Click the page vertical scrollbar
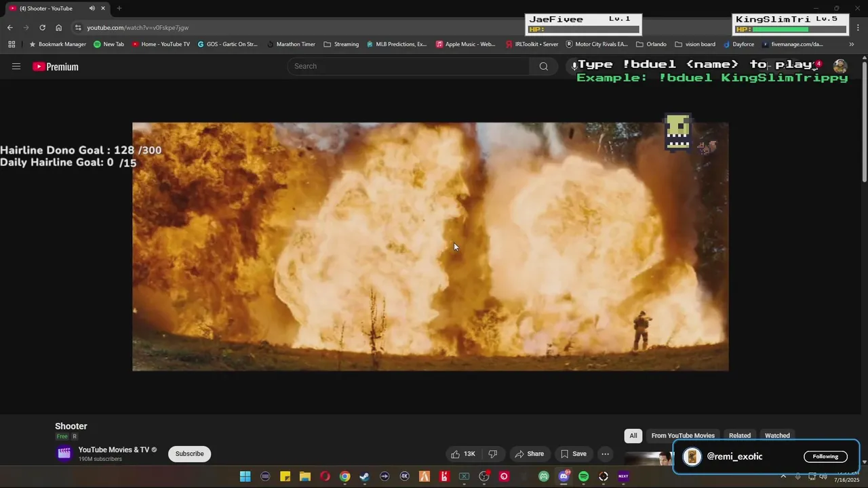Viewport: 868px width, 488px height. point(864,122)
